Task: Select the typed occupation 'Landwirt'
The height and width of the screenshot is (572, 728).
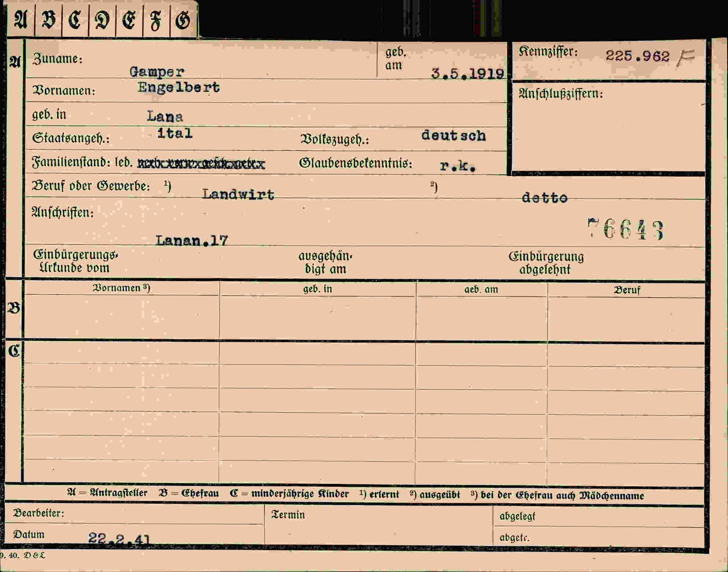Action: 238,194
